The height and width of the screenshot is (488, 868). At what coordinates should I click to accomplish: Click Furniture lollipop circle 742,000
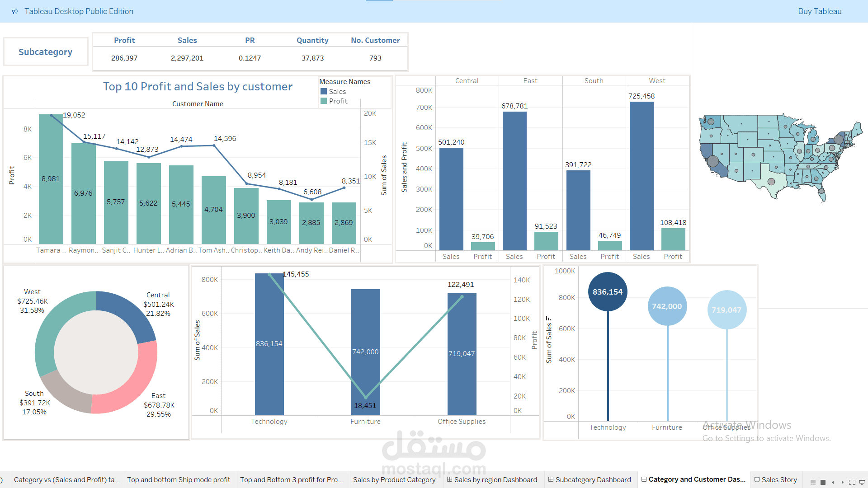tap(667, 306)
